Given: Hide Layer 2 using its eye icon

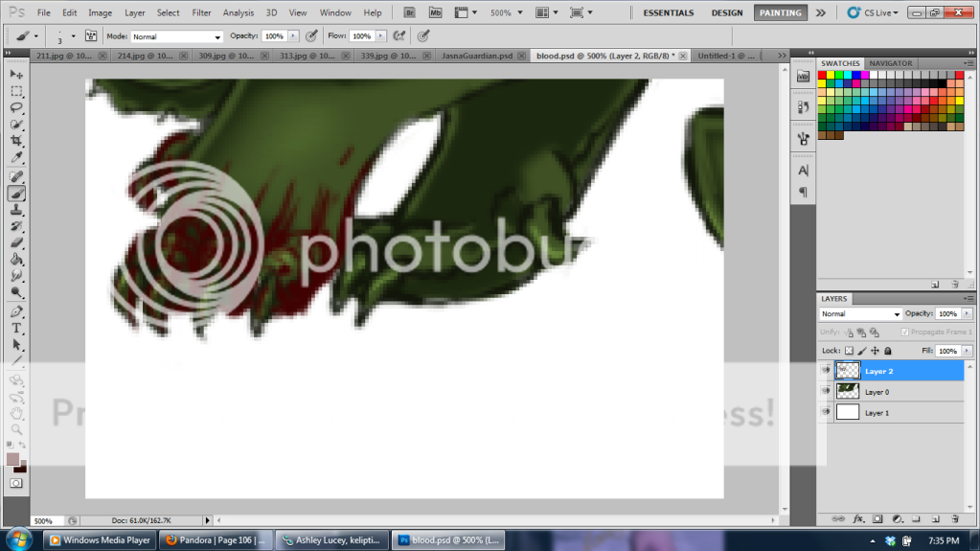Looking at the screenshot, I should pos(826,370).
